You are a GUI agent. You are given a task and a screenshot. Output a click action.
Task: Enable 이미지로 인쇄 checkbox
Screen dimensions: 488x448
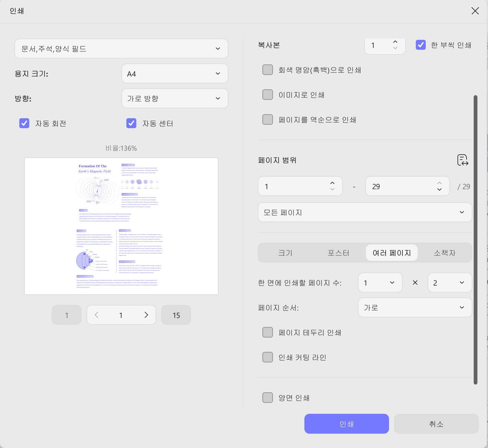268,95
